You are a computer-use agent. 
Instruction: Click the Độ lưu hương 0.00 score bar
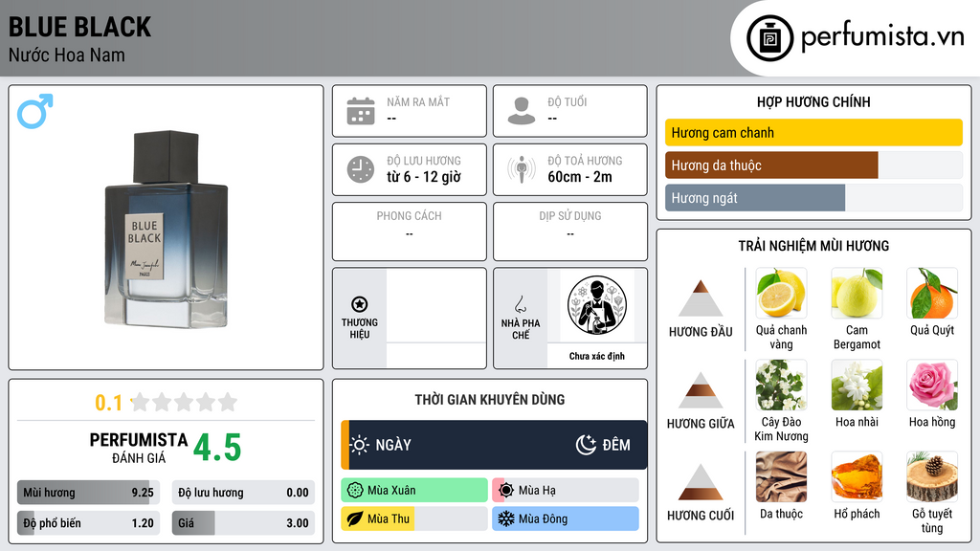[x=243, y=493]
